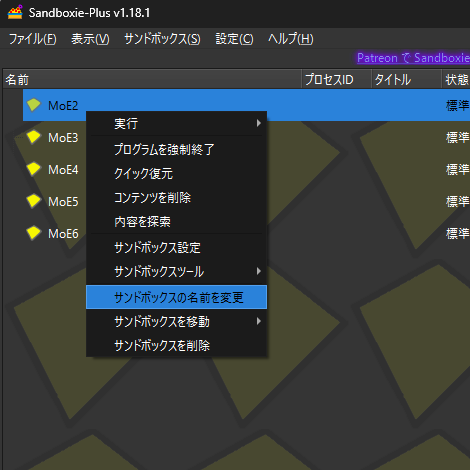The image size is (470, 470).
Task: Sort by the 名前 column header
Action: 152,79
